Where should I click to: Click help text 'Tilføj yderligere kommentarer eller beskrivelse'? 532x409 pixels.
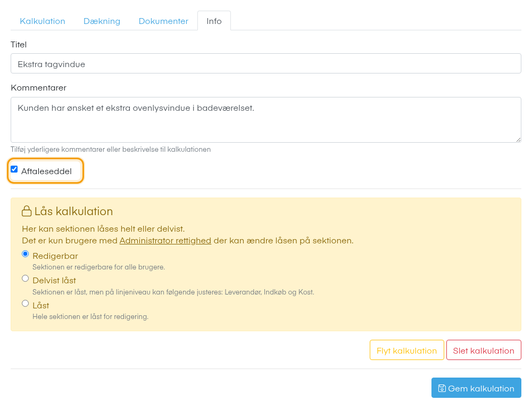(x=111, y=150)
